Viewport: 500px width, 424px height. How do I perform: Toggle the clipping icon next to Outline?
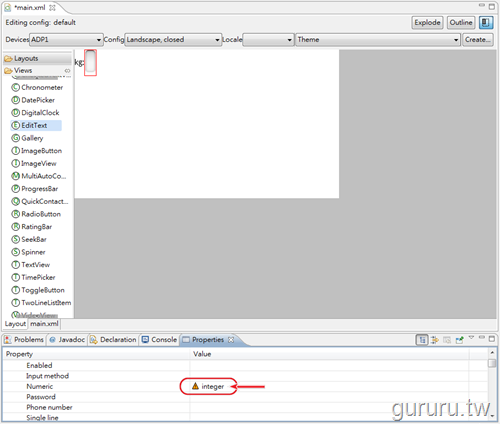(x=486, y=23)
